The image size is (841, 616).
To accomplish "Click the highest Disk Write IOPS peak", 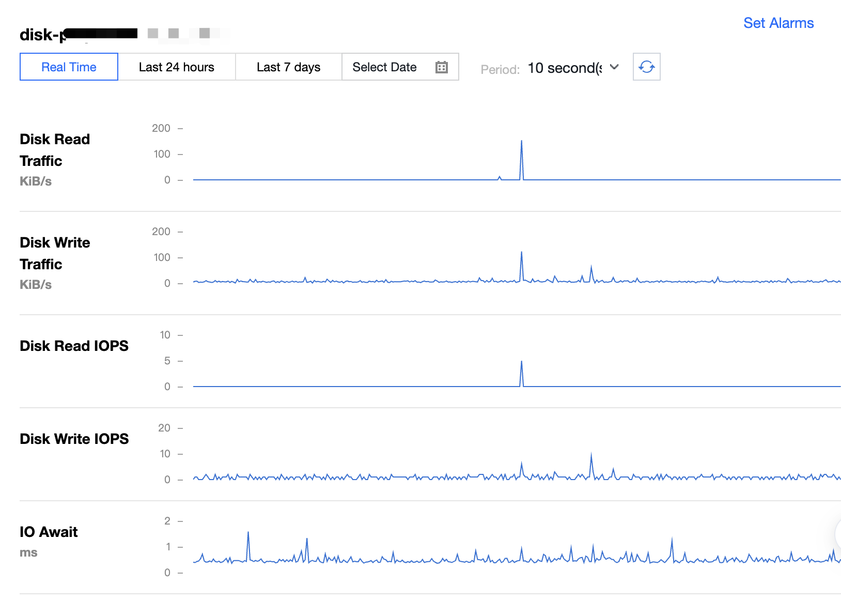I will (591, 455).
